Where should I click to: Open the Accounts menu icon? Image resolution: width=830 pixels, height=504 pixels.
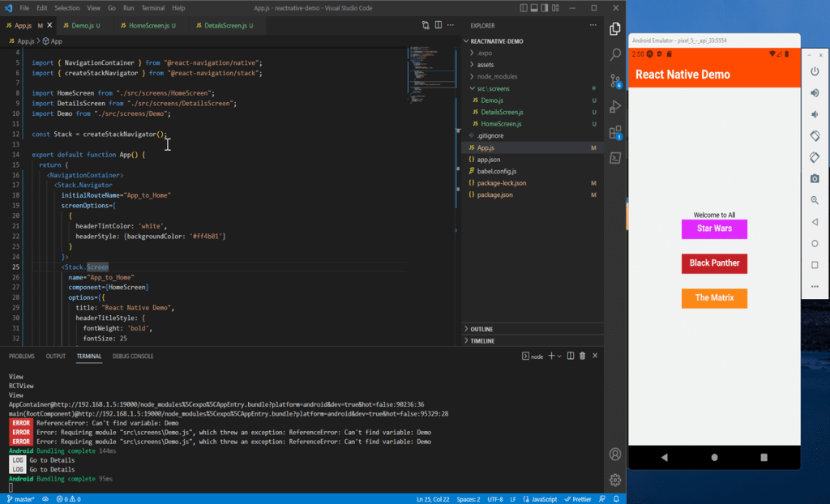point(615,455)
